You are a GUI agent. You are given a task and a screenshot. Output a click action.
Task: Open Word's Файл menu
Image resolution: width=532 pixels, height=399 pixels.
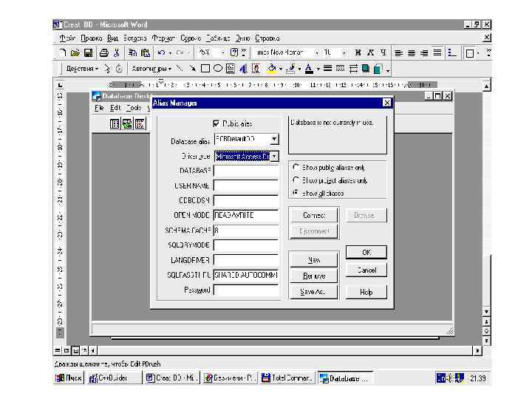click(67, 38)
